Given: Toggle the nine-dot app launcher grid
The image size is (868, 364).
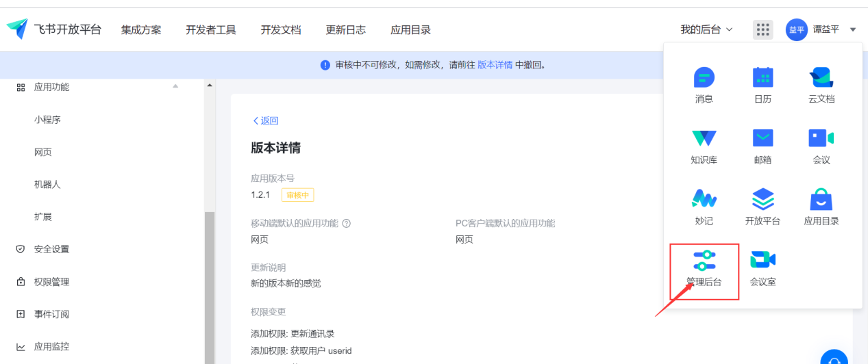Looking at the screenshot, I should tap(762, 29).
